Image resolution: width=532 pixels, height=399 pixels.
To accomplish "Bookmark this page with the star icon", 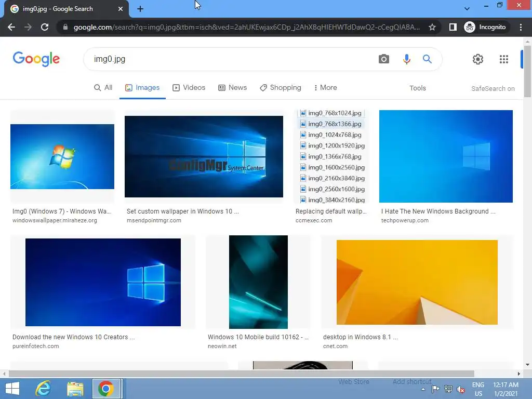I will point(432,27).
